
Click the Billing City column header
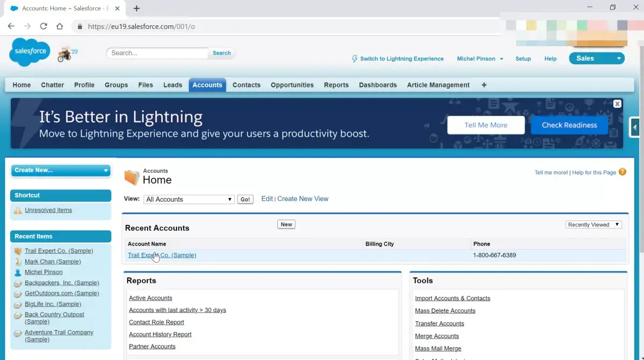coord(379,244)
